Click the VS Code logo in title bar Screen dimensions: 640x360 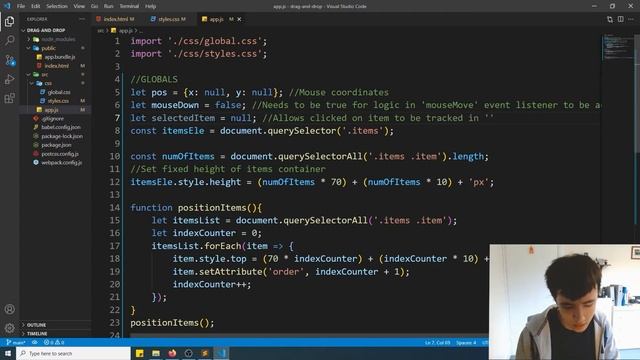[x=7, y=6]
